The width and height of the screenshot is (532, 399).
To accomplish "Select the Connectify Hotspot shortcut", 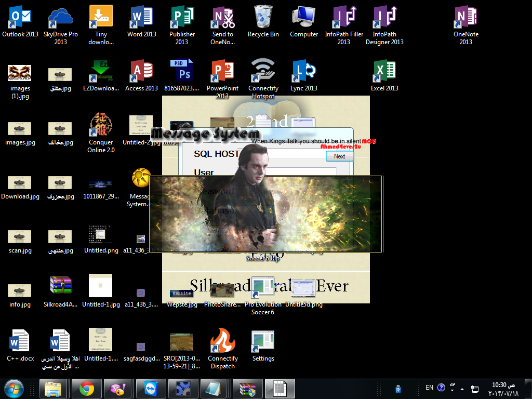I will coord(263,70).
